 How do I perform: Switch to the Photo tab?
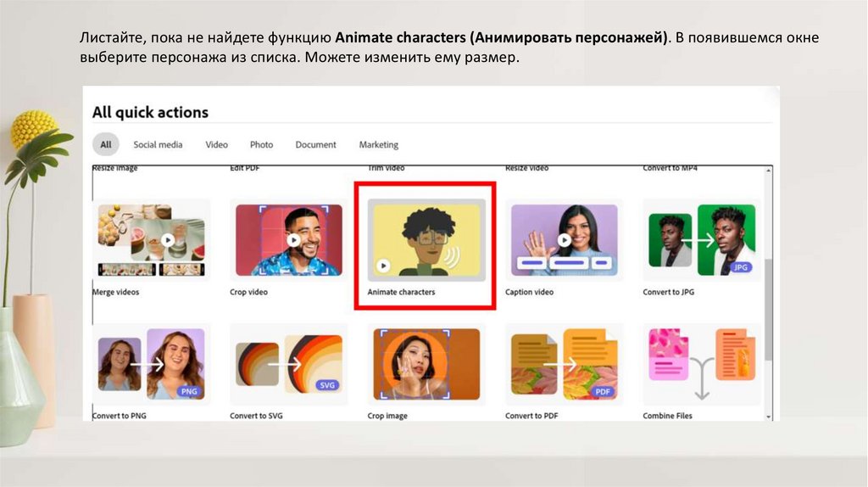261,144
